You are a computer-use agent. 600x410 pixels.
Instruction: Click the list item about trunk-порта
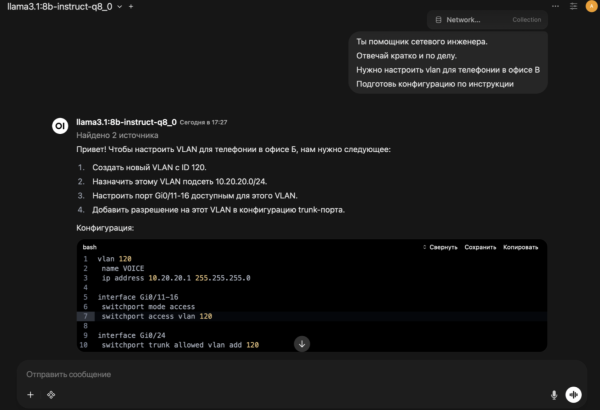click(x=218, y=210)
